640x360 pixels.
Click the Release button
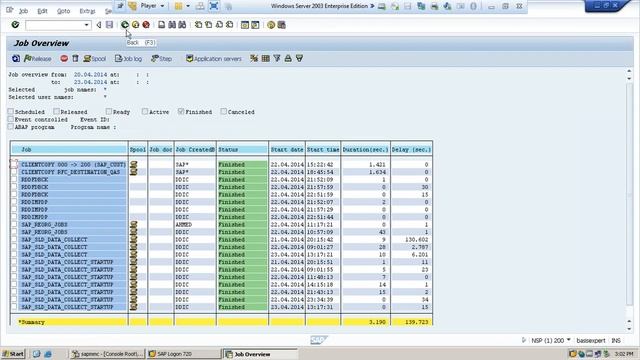(38, 59)
